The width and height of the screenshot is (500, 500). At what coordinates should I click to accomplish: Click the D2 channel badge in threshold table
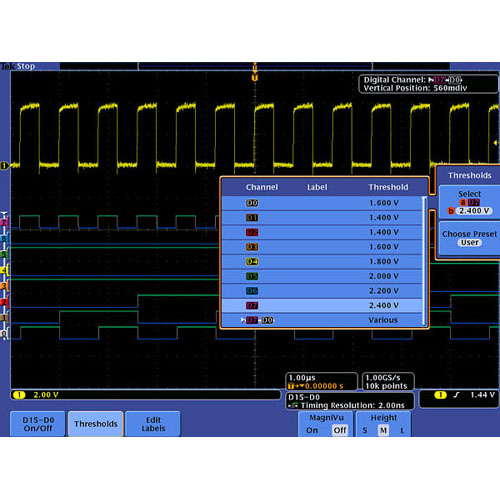pyautogui.click(x=252, y=232)
